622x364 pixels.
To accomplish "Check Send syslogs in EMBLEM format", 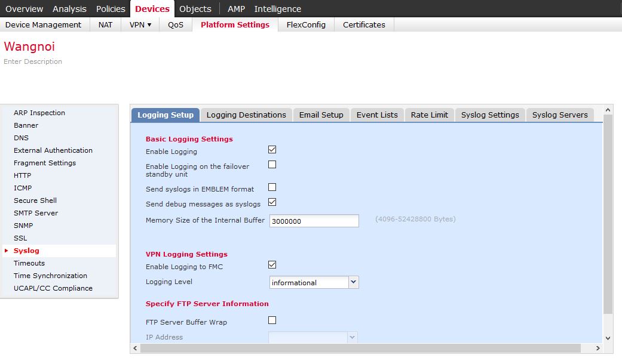I will point(272,187).
